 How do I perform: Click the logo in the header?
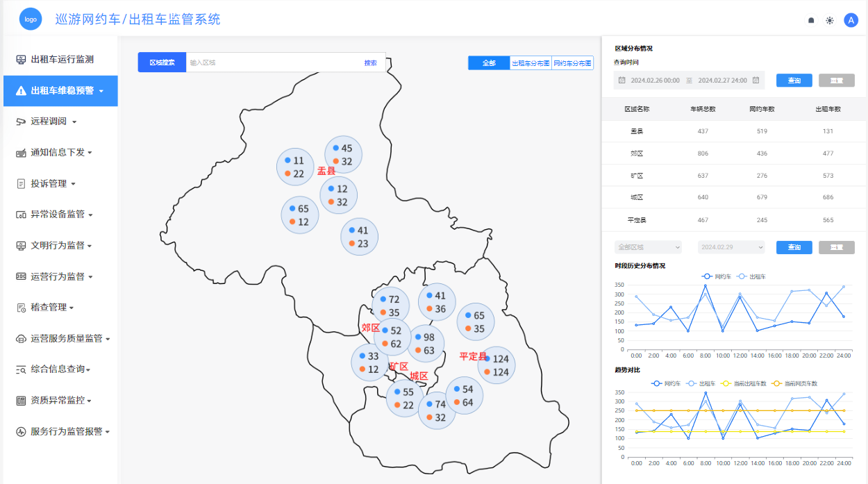tap(31, 19)
